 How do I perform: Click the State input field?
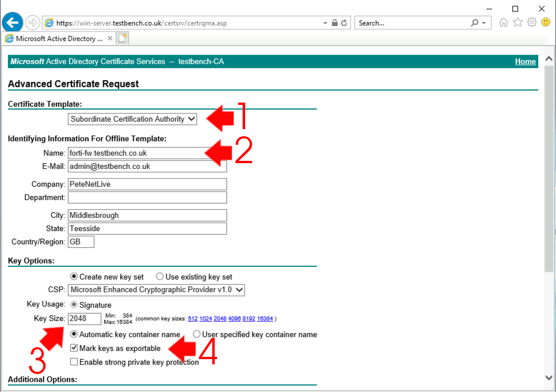[147, 229]
